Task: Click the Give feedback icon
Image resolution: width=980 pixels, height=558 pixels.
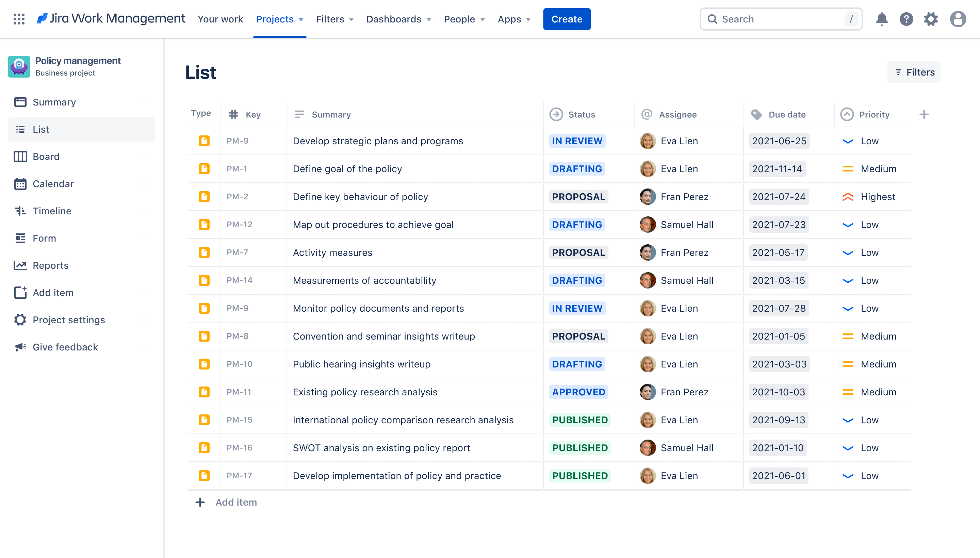Action: coord(19,347)
